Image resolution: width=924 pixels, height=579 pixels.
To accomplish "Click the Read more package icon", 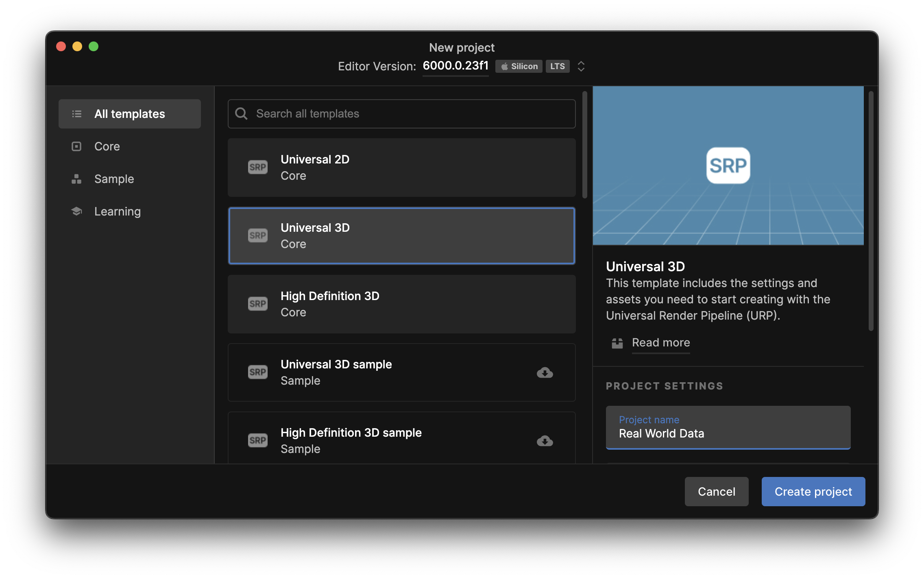I will tap(617, 343).
